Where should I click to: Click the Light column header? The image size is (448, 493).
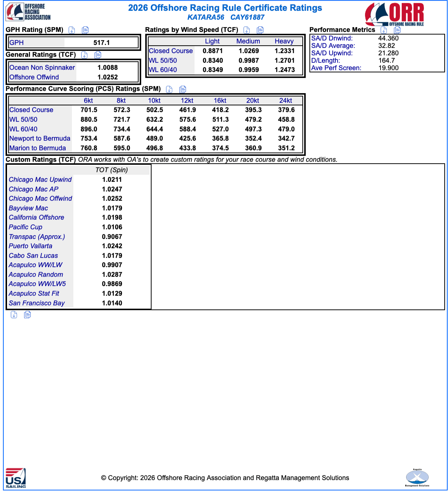pos(212,41)
